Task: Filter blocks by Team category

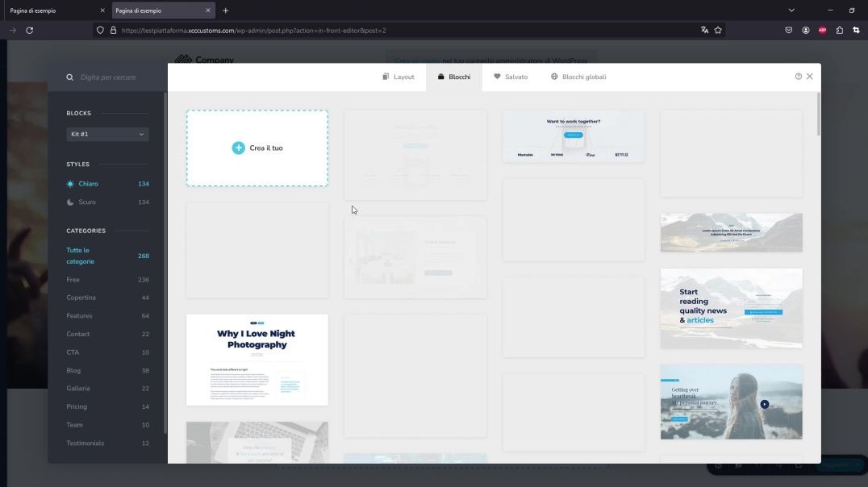Action: [107, 425]
